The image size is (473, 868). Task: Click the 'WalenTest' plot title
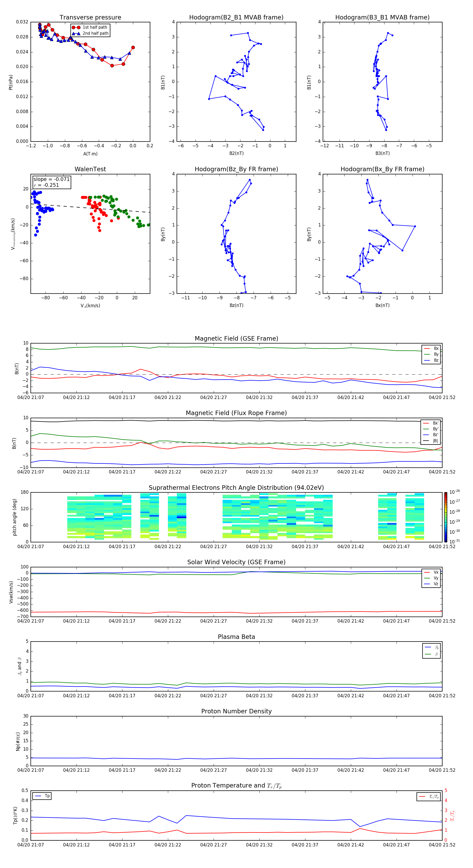click(90, 169)
